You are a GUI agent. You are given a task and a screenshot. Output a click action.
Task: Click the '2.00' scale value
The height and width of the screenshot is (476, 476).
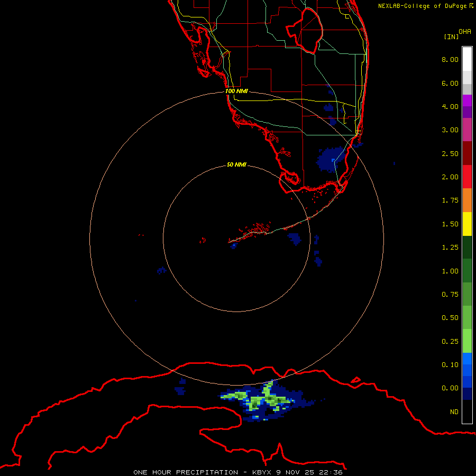[450, 177]
